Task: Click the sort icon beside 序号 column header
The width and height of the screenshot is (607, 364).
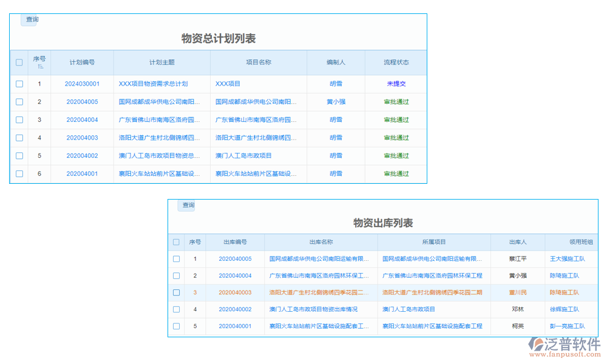Action: click(41, 66)
